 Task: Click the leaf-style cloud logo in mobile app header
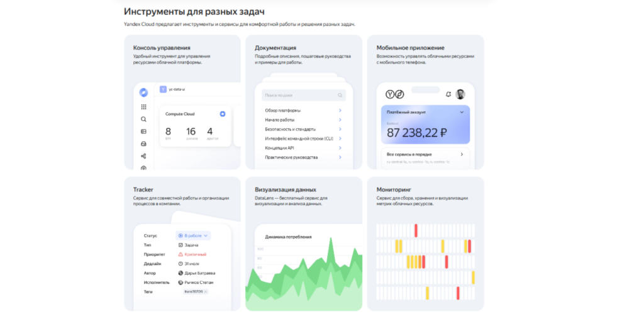(399, 94)
